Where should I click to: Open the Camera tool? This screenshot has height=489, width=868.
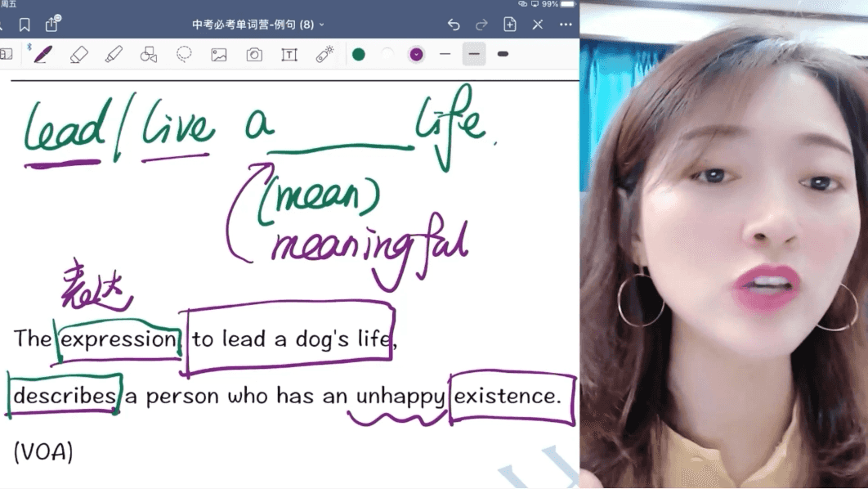[254, 55]
